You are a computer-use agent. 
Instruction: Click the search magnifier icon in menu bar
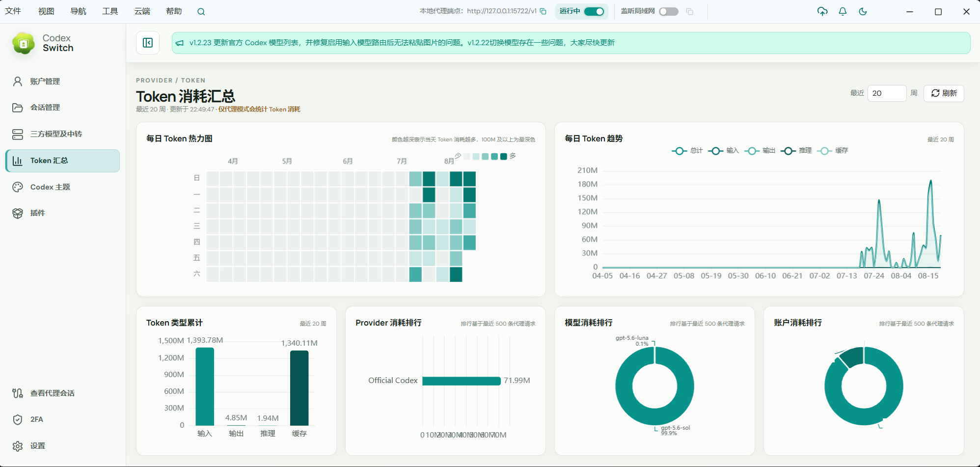pos(201,12)
